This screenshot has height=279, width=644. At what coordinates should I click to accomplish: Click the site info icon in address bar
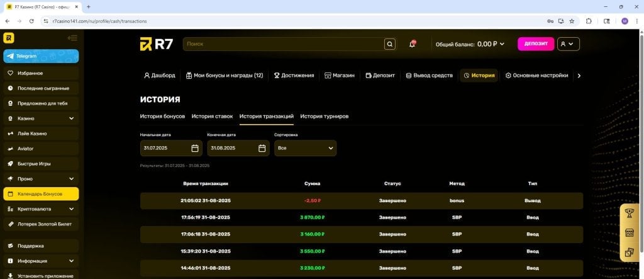click(x=46, y=21)
